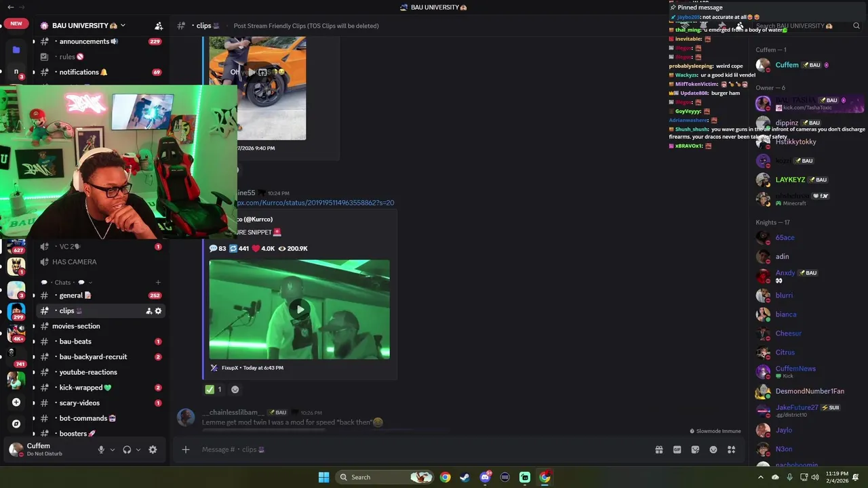Click the create channel plus in Chats category

click(158, 283)
